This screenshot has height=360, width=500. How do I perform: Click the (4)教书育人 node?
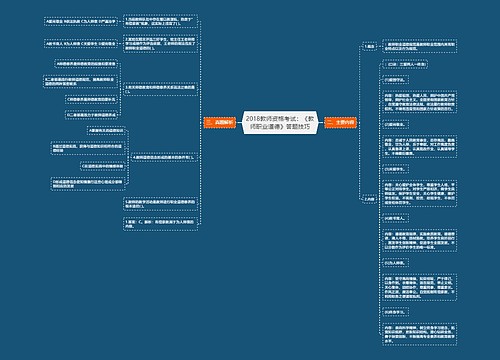(x=395, y=218)
